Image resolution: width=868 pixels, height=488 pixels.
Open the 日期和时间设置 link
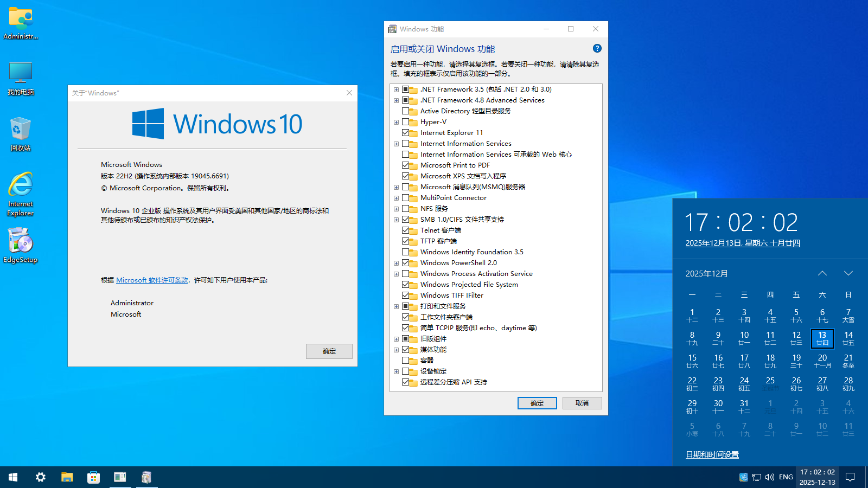pyautogui.click(x=712, y=454)
